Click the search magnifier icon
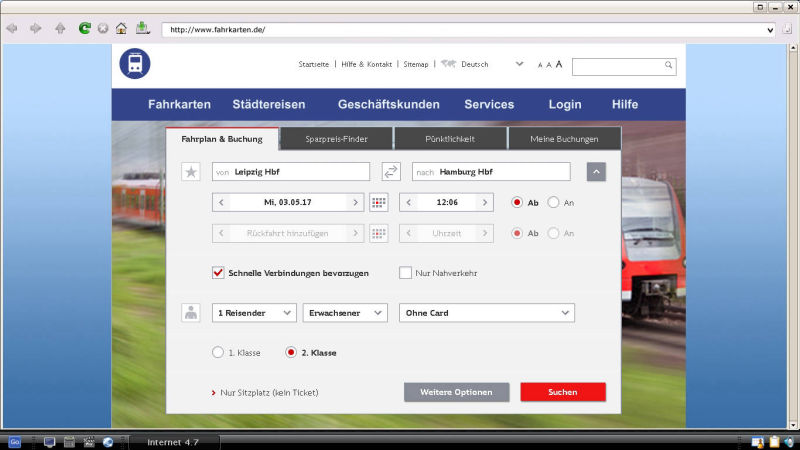 pos(668,65)
